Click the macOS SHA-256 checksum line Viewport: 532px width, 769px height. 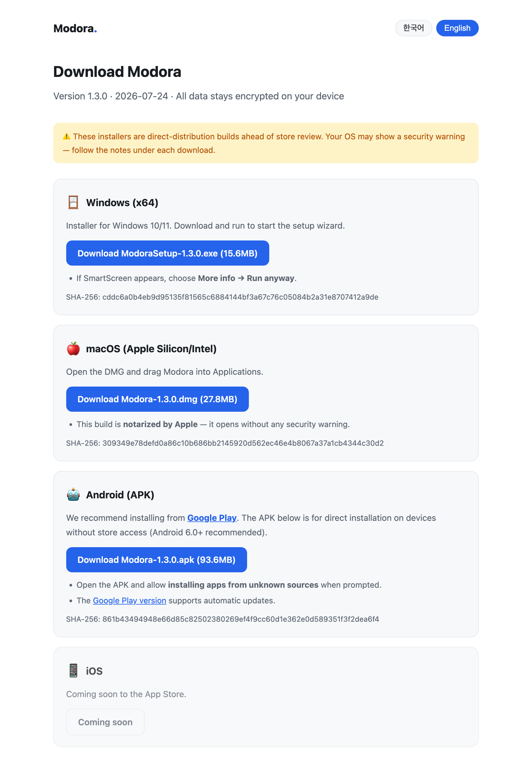225,443
